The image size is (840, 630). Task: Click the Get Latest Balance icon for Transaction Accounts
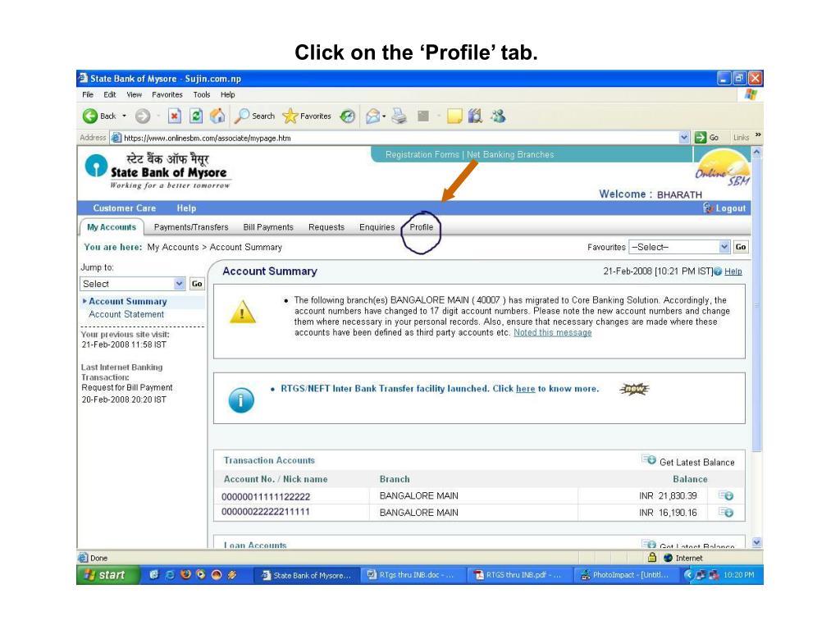coord(649,460)
